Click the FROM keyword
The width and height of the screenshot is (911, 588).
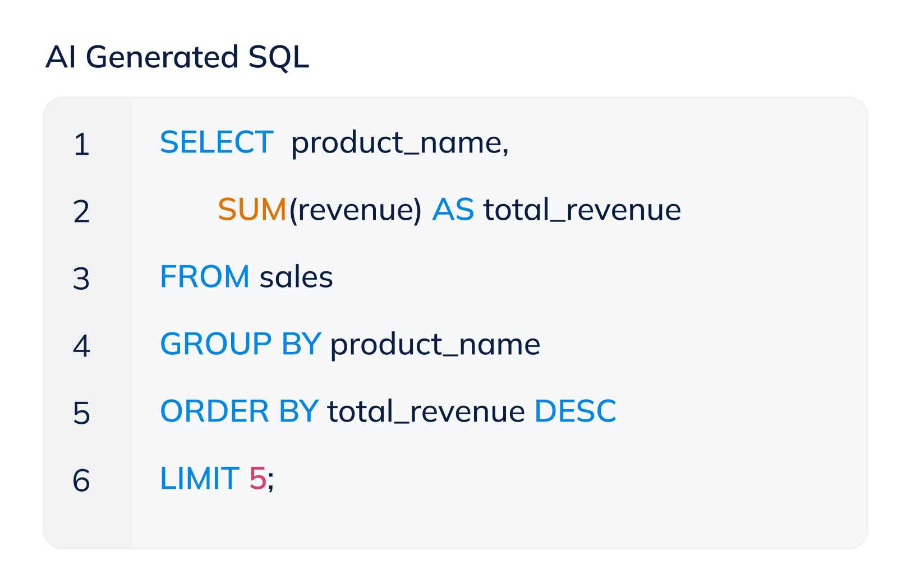[x=205, y=277]
